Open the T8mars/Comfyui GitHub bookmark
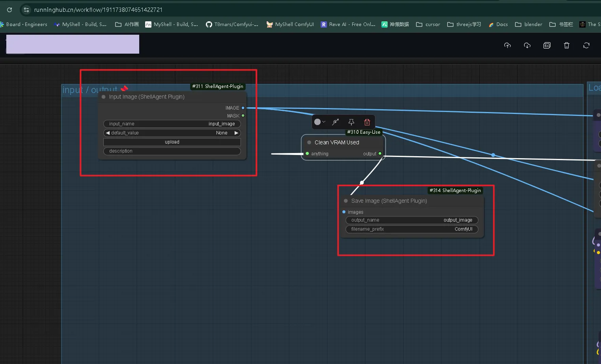The height and width of the screenshot is (364, 601). 232,24
